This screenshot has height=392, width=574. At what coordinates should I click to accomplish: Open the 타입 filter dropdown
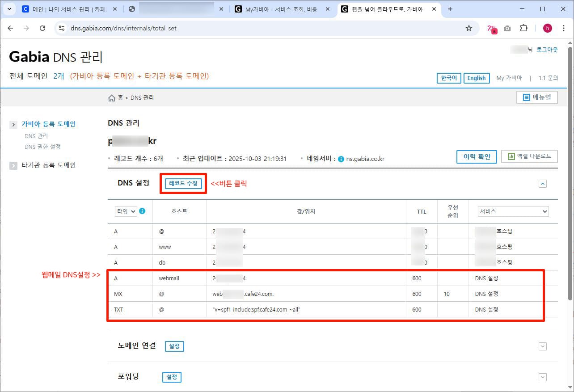click(x=126, y=211)
